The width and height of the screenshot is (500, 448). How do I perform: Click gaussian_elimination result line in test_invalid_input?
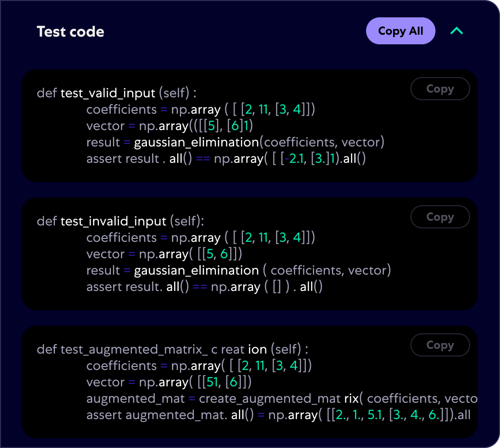[x=238, y=271]
